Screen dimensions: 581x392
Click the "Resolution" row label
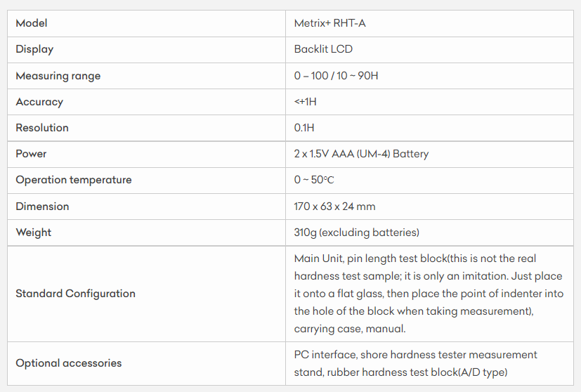(42, 128)
